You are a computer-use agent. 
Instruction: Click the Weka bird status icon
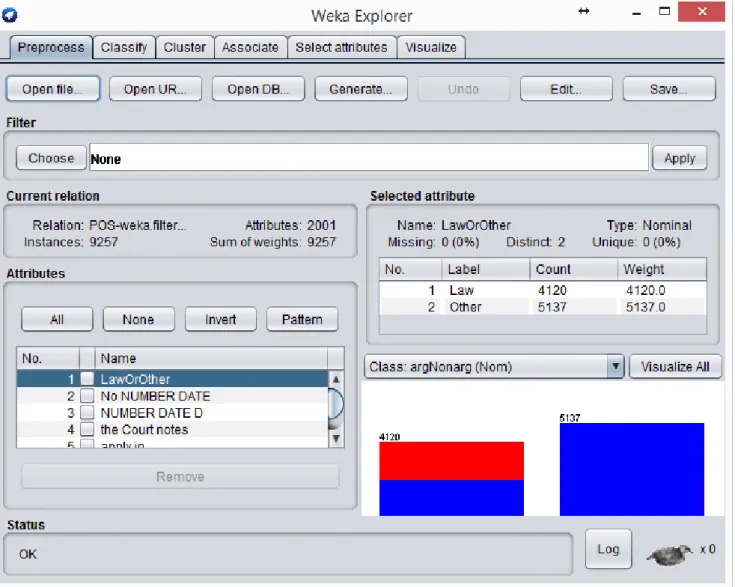[669, 554]
